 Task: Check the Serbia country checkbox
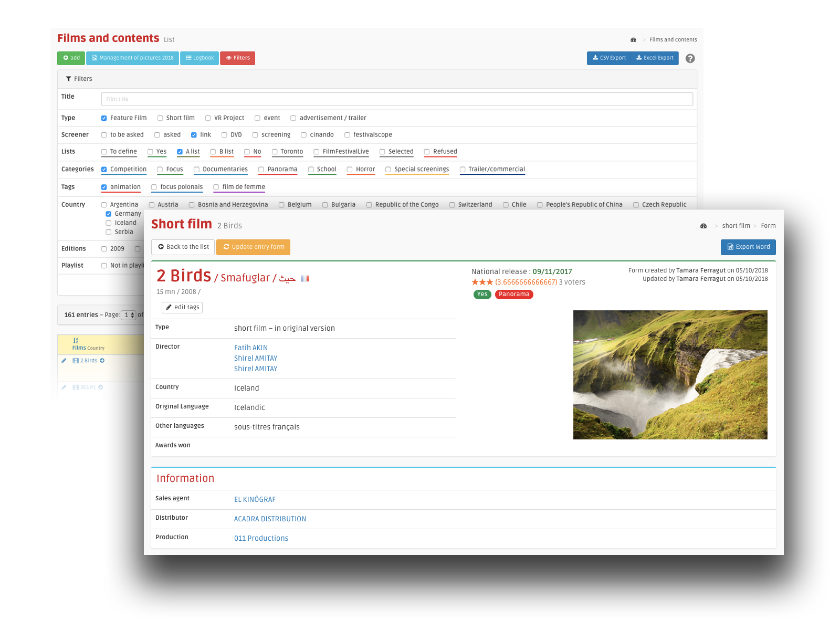click(109, 232)
